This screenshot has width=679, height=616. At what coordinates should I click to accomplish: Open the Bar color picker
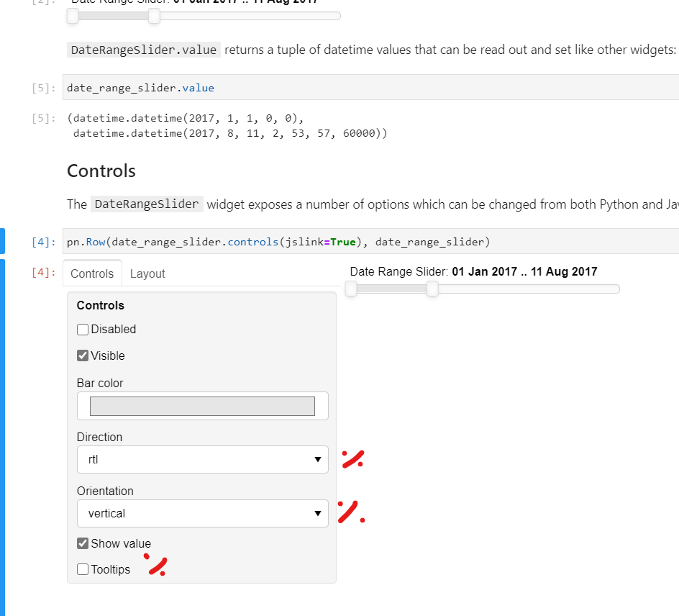[202, 405]
